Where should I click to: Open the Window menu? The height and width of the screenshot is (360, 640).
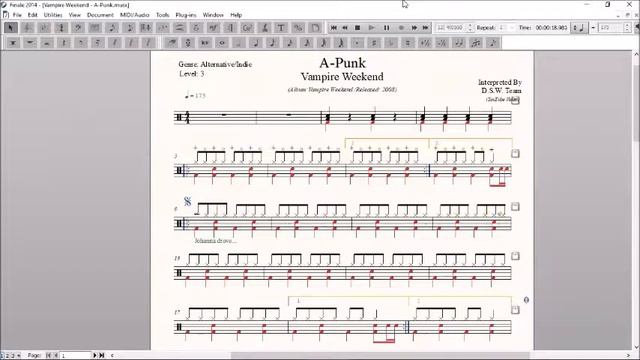pos(213,15)
